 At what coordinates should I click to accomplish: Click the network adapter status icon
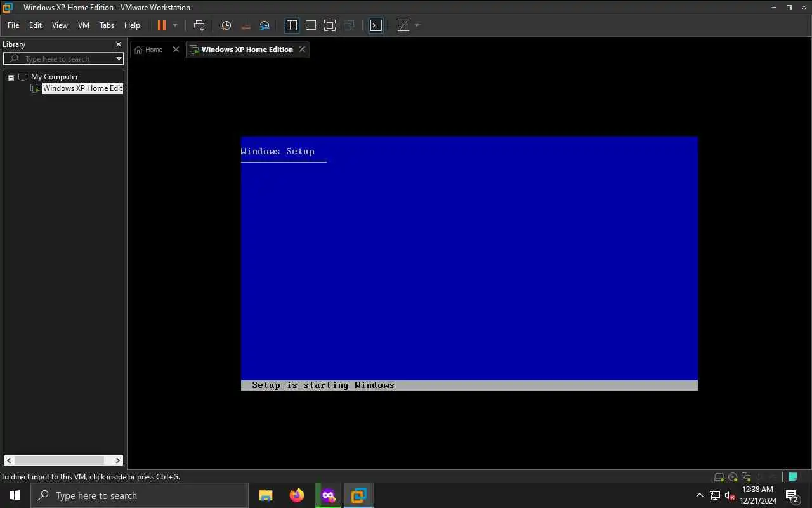click(x=745, y=477)
